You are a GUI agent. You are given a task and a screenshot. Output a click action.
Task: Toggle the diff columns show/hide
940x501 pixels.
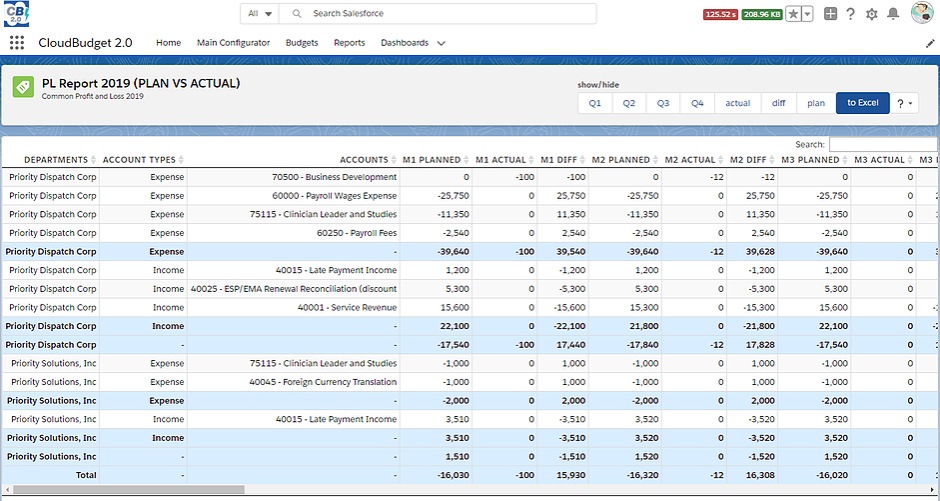778,103
